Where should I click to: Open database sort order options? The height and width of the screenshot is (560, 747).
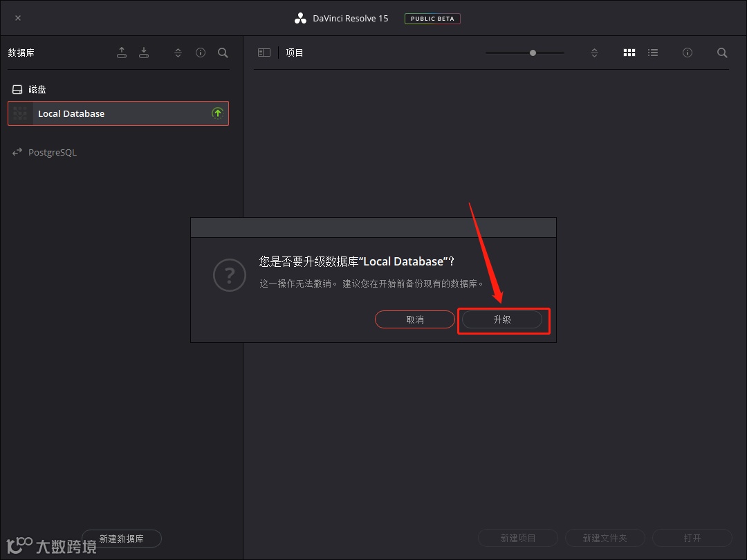click(178, 53)
